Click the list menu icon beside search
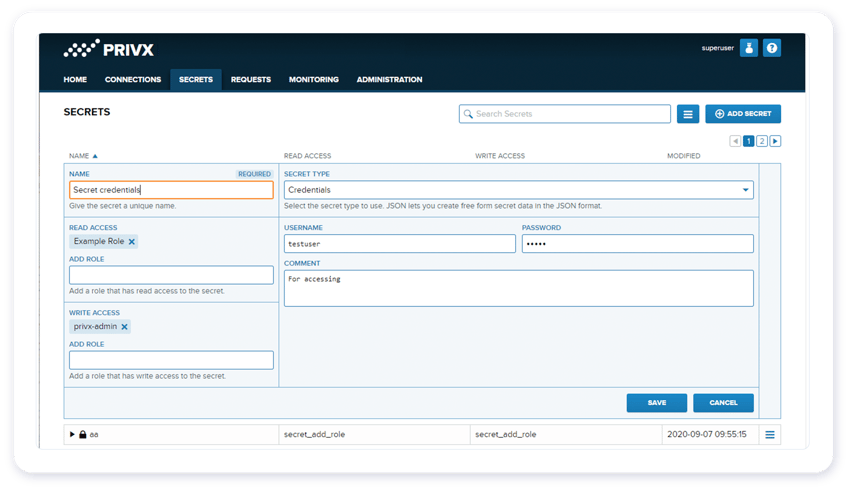The image size is (850, 491). coord(687,114)
